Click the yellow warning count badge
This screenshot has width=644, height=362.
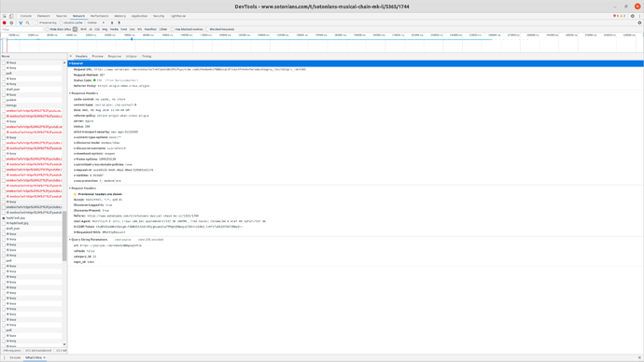[623, 16]
